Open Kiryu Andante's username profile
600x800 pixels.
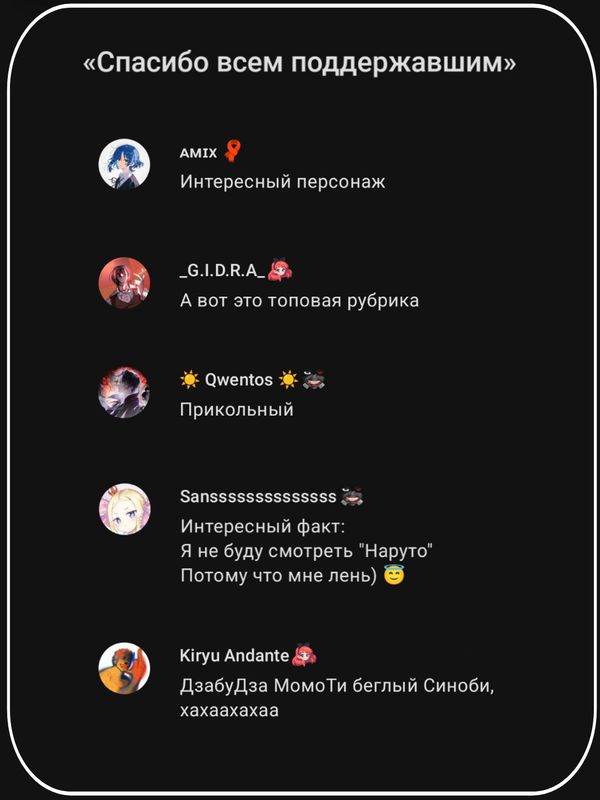235,656
